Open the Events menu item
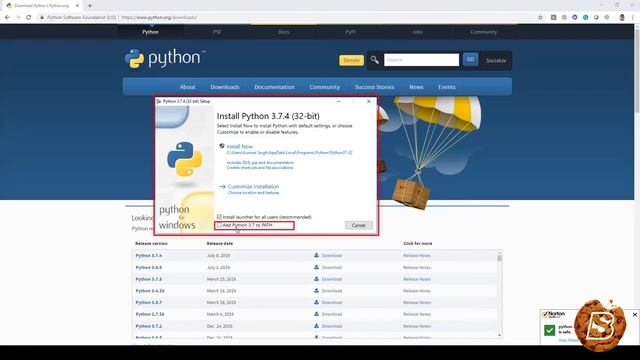 click(x=447, y=87)
